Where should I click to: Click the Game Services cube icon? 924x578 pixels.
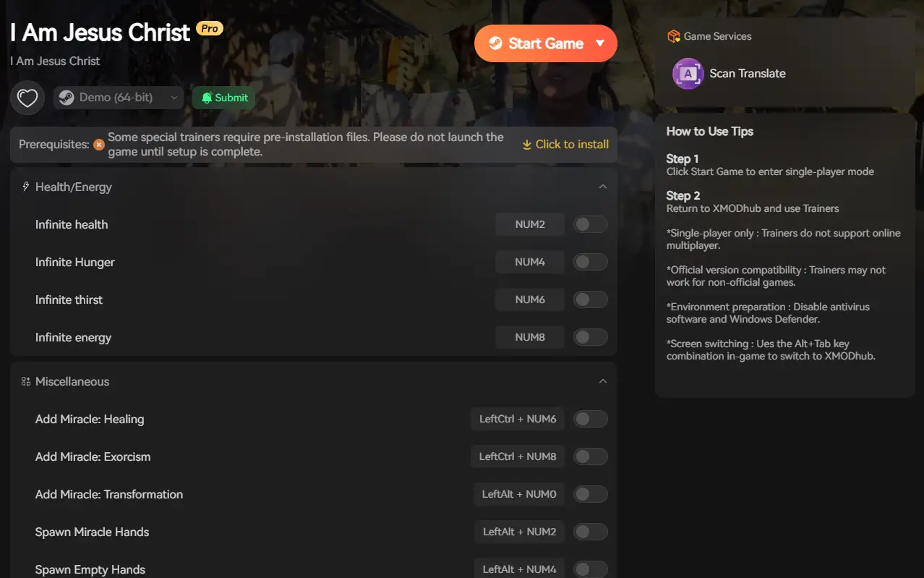(x=674, y=35)
